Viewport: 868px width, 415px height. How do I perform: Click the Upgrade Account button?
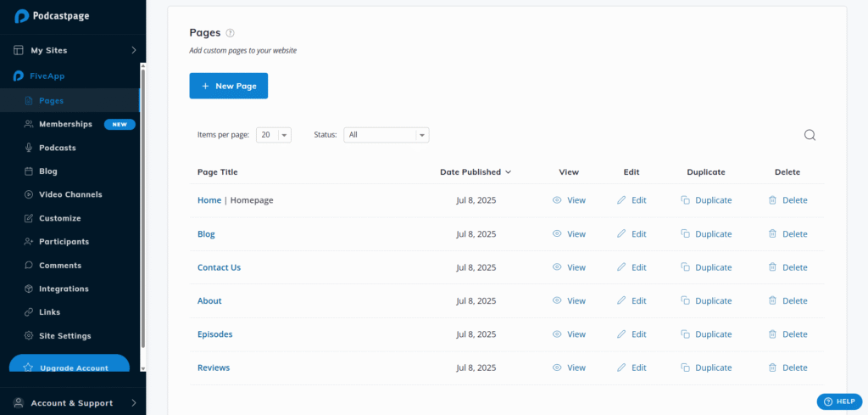(70, 364)
